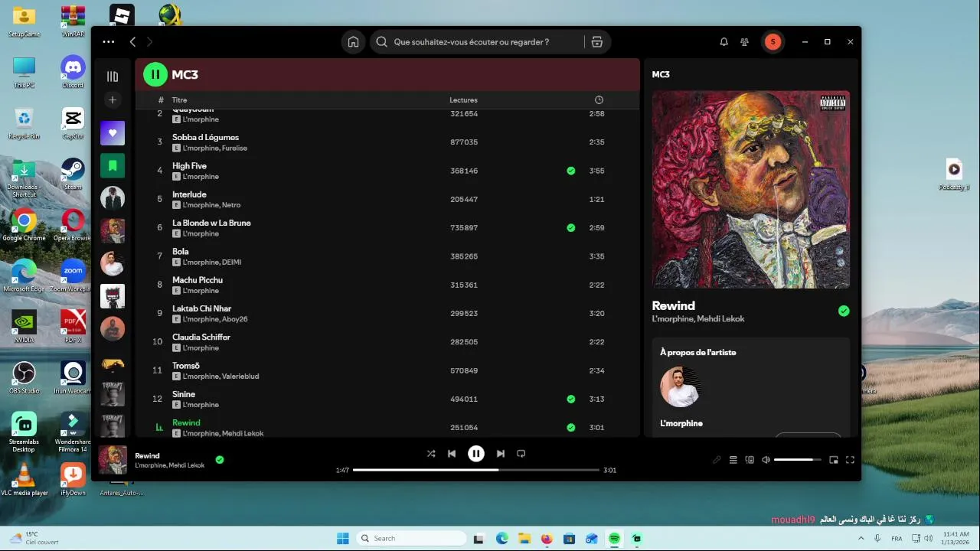980x551 pixels.
Task: Click the large MC3 album artwork
Action: [x=751, y=190]
